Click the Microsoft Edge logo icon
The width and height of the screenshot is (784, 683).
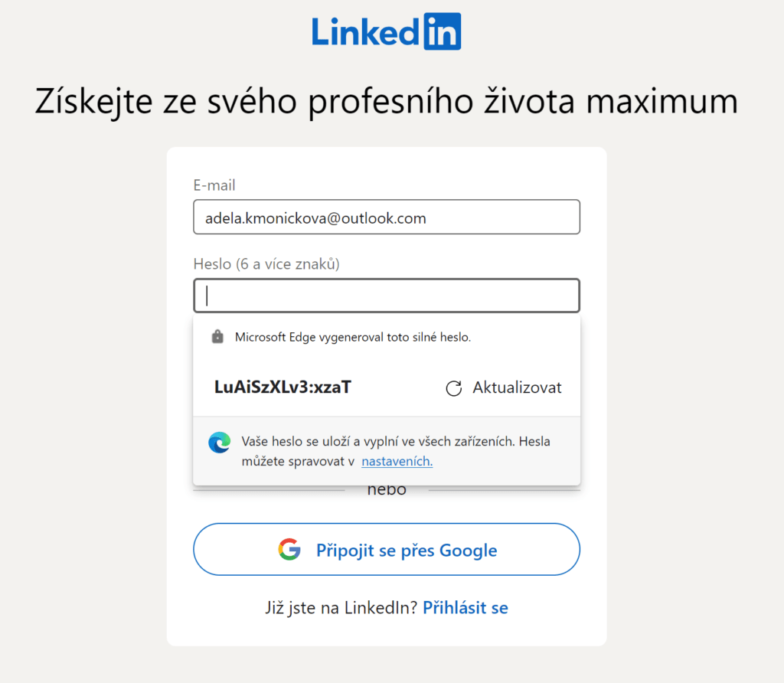coord(219,443)
